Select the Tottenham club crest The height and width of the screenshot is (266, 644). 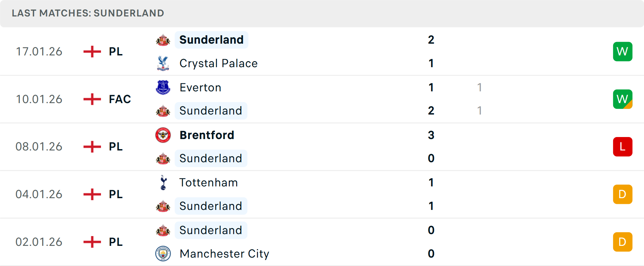point(163,183)
